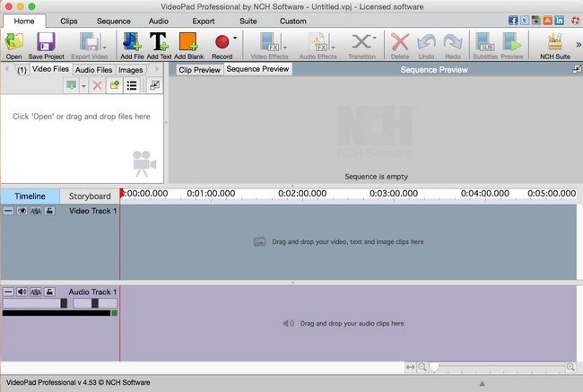Switch to the Clips ribbon tab
Viewport: 583px width, 392px height.
pyautogui.click(x=69, y=22)
